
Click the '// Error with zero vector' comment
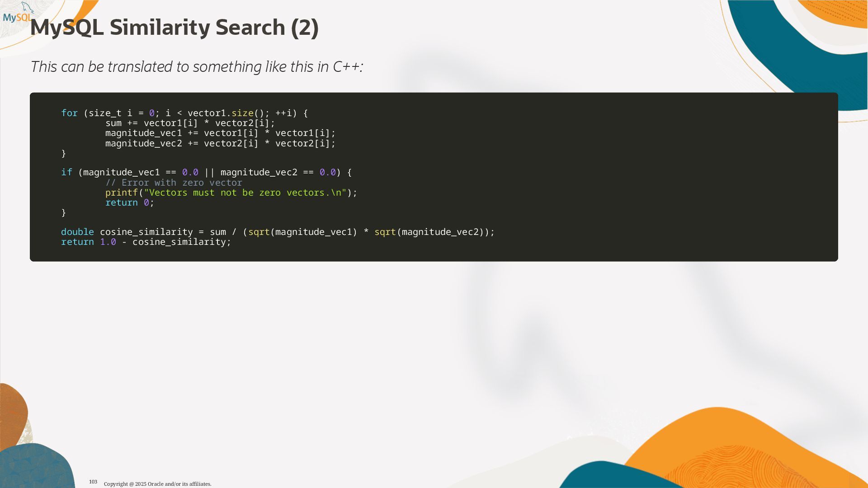[174, 183]
